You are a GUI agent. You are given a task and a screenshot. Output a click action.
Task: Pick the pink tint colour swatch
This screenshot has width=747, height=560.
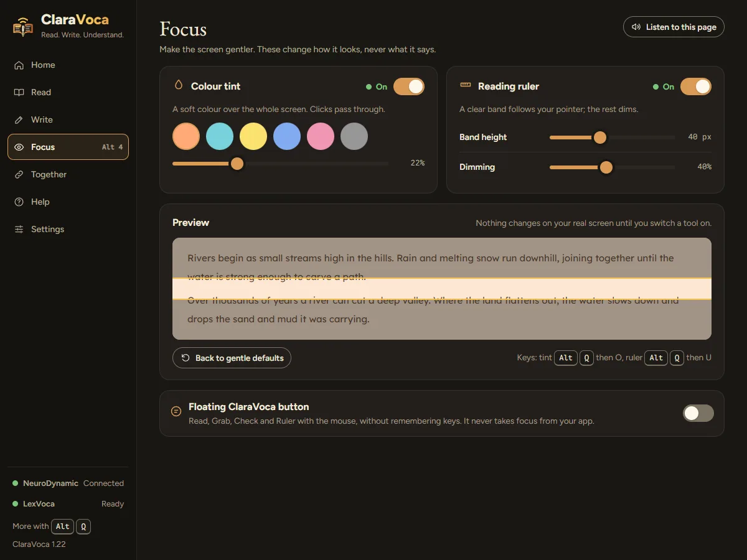pos(321,136)
